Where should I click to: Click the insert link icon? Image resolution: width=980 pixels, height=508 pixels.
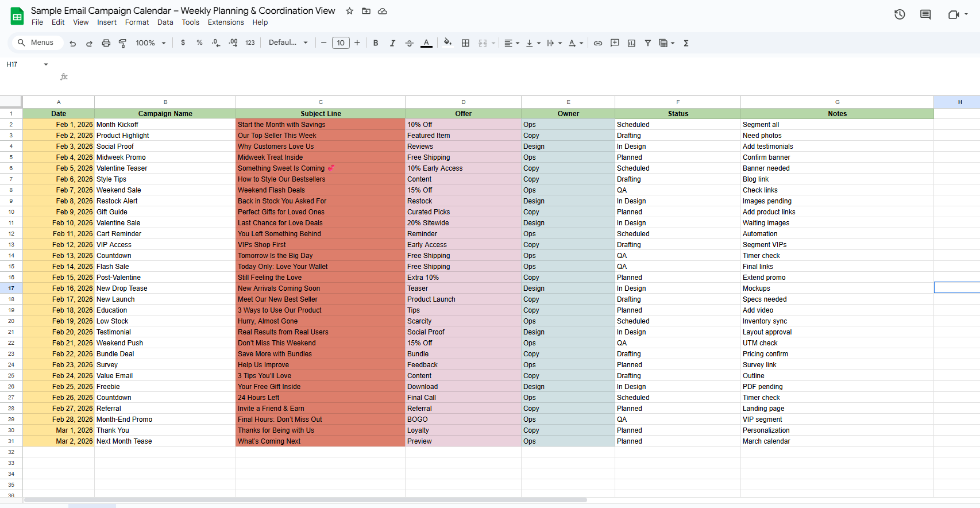tap(598, 43)
